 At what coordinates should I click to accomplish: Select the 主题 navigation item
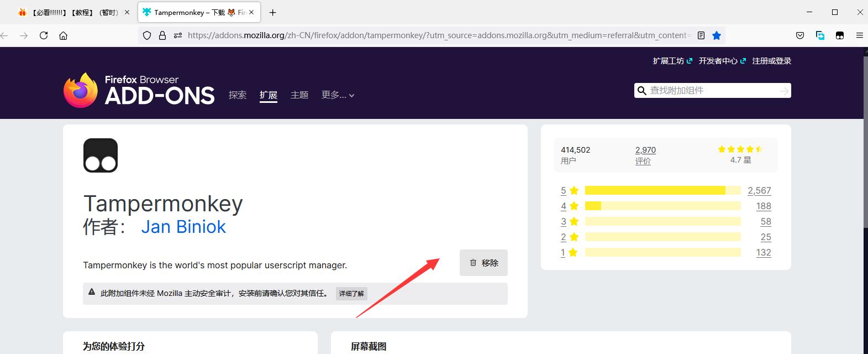(299, 95)
